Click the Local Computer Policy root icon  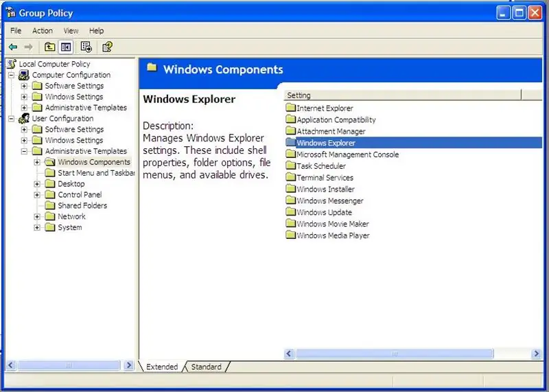[x=12, y=64]
